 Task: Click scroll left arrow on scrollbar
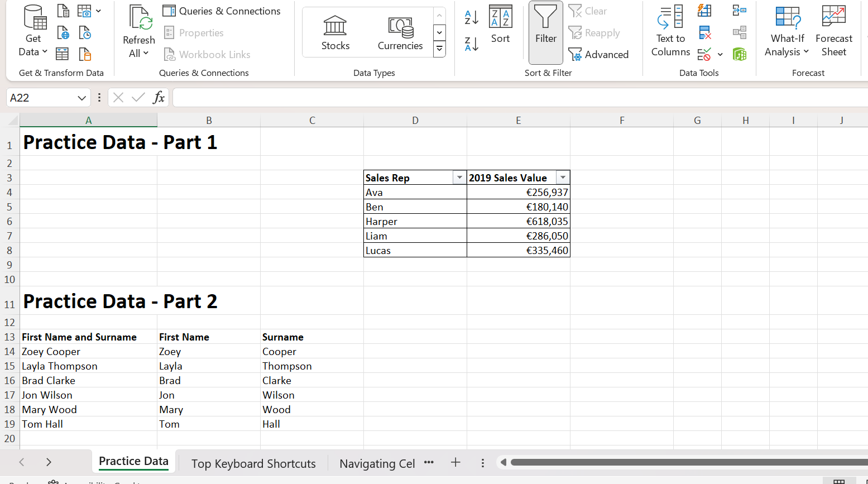pyautogui.click(x=503, y=462)
